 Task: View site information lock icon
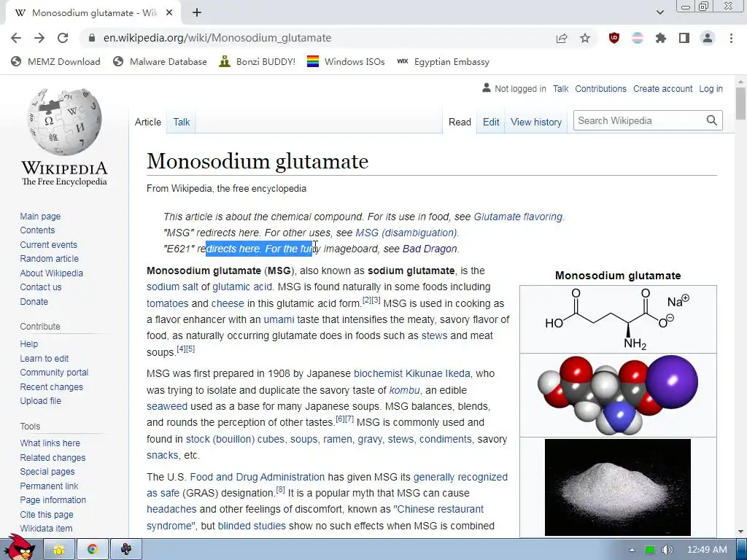[x=92, y=38]
